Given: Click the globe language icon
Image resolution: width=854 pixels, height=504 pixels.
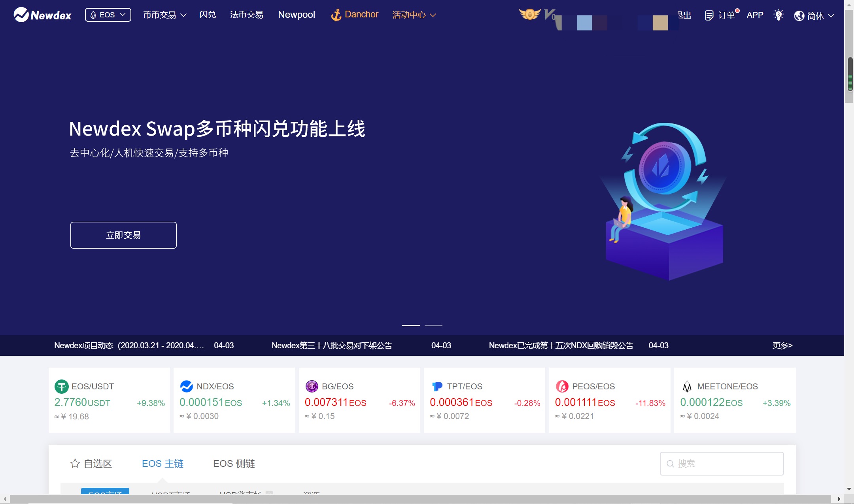Looking at the screenshot, I should tap(799, 16).
